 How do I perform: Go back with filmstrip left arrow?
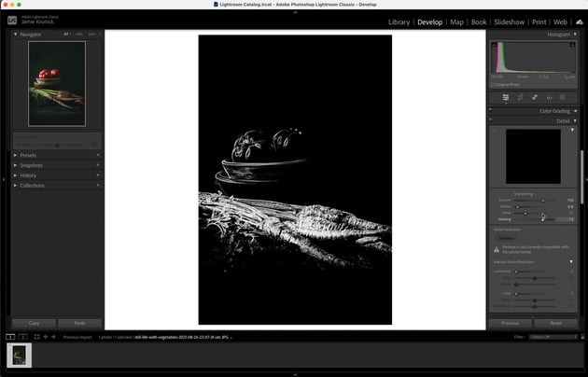[46, 337]
